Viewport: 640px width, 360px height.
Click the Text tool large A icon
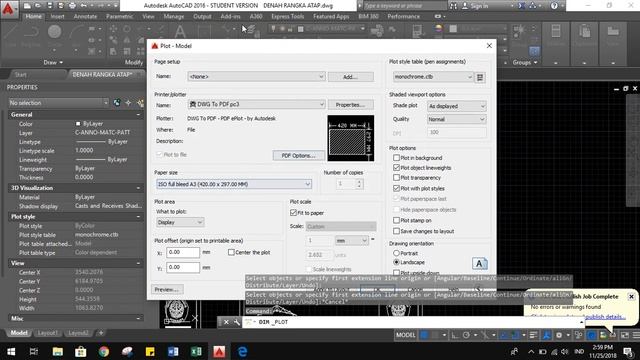tap(180, 32)
